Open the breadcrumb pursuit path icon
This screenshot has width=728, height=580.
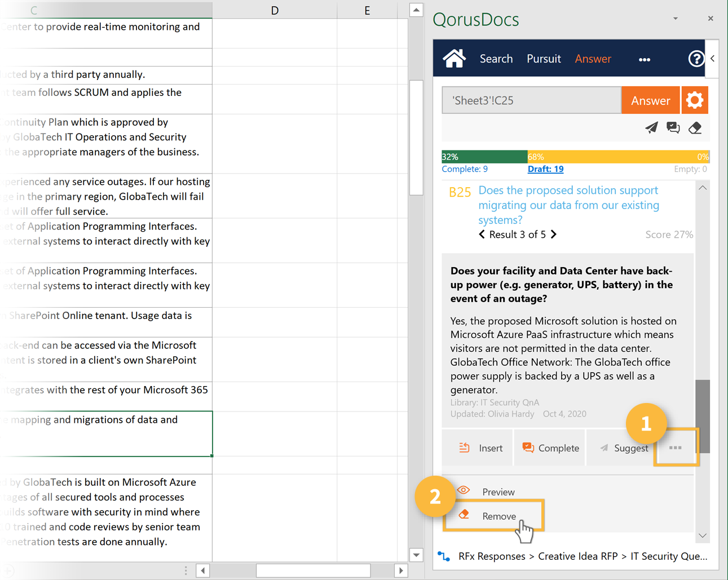444,556
